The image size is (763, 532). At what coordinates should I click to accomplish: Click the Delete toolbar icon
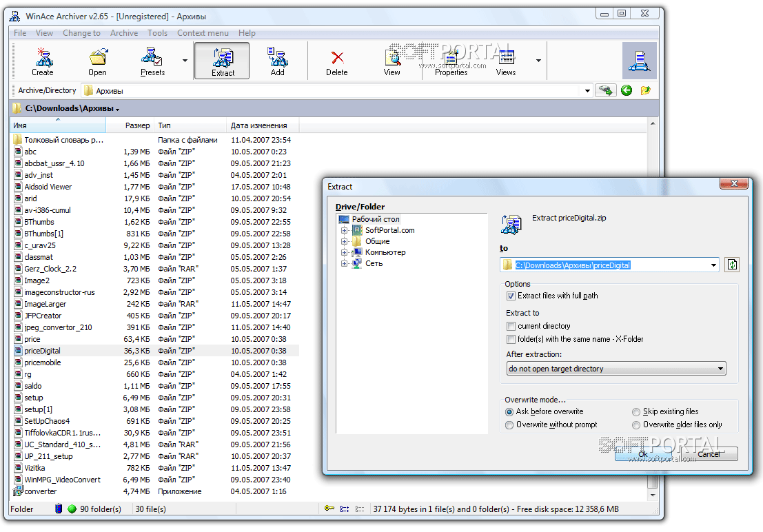click(337, 57)
